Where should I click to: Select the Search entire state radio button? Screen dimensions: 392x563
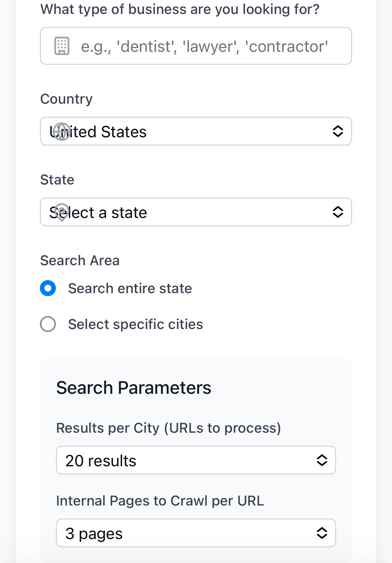click(48, 288)
